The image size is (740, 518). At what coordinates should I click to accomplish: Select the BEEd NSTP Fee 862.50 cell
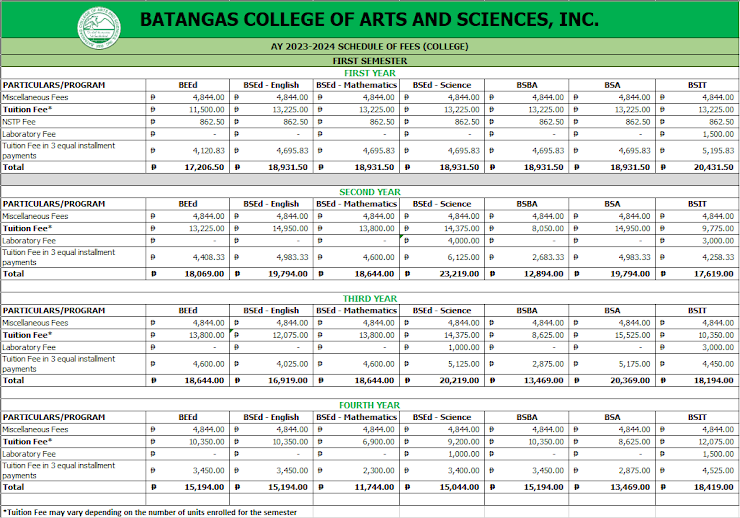tap(188, 122)
